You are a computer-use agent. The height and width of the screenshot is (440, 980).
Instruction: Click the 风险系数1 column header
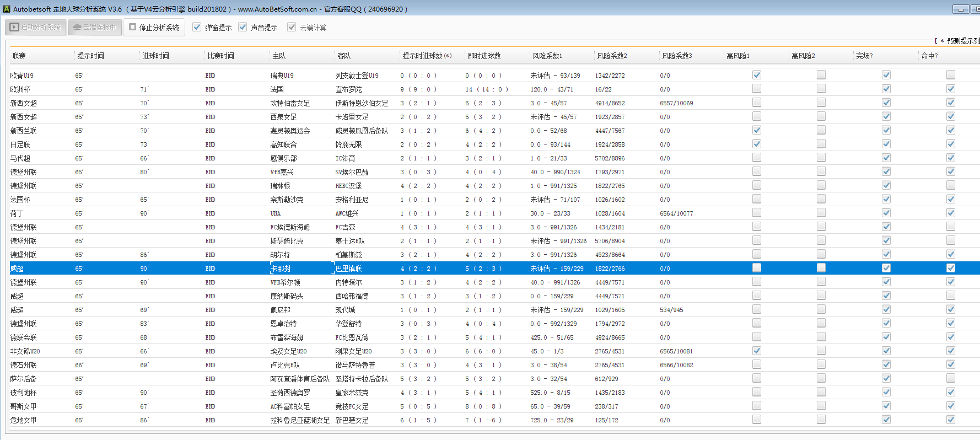547,56
